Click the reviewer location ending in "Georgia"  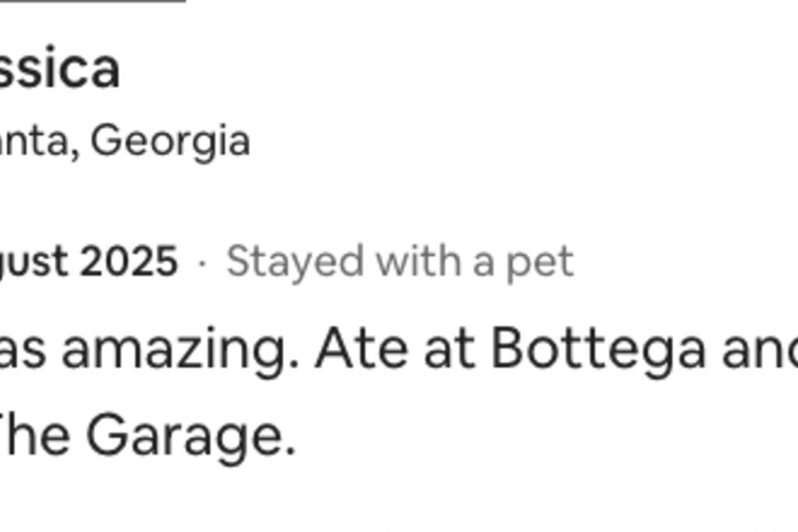[170, 141]
